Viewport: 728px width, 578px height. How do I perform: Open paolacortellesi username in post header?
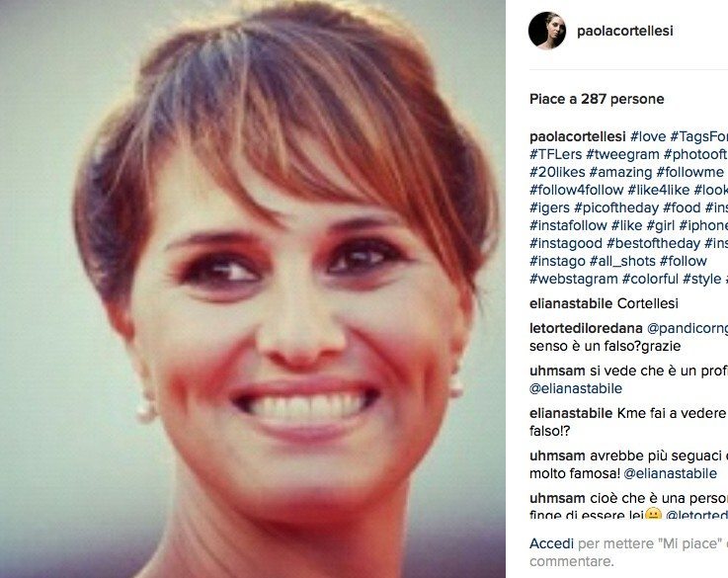point(625,31)
